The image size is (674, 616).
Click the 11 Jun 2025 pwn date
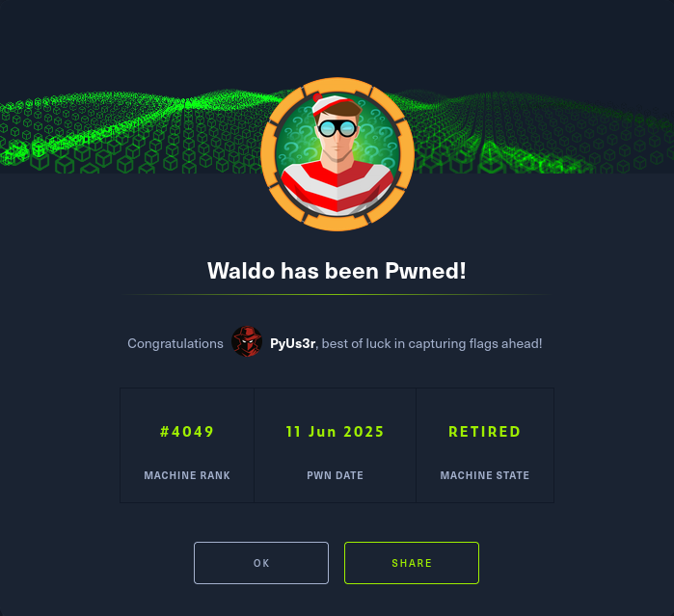(335, 432)
